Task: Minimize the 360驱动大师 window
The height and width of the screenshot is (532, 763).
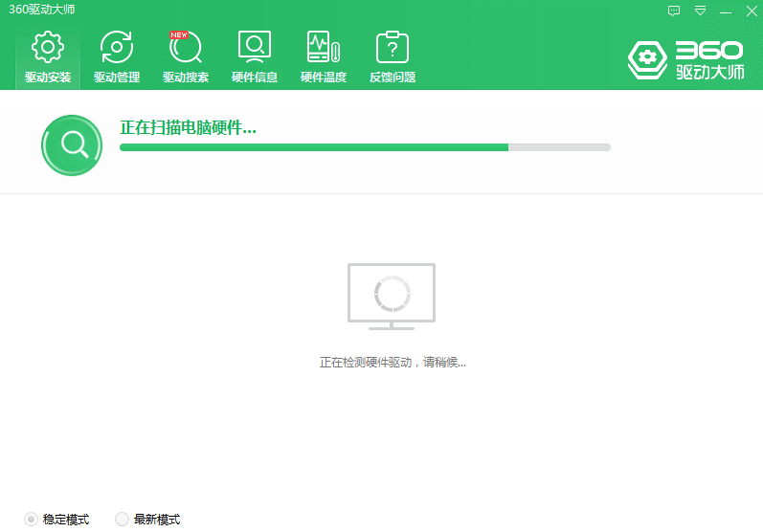Action: click(726, 11)
